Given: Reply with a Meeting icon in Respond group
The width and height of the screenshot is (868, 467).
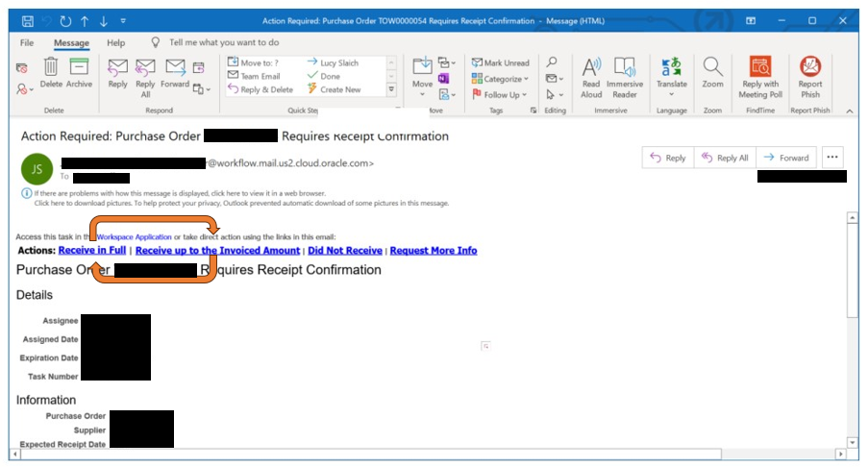Looking at the screenshot, I should tap(198, 68).
